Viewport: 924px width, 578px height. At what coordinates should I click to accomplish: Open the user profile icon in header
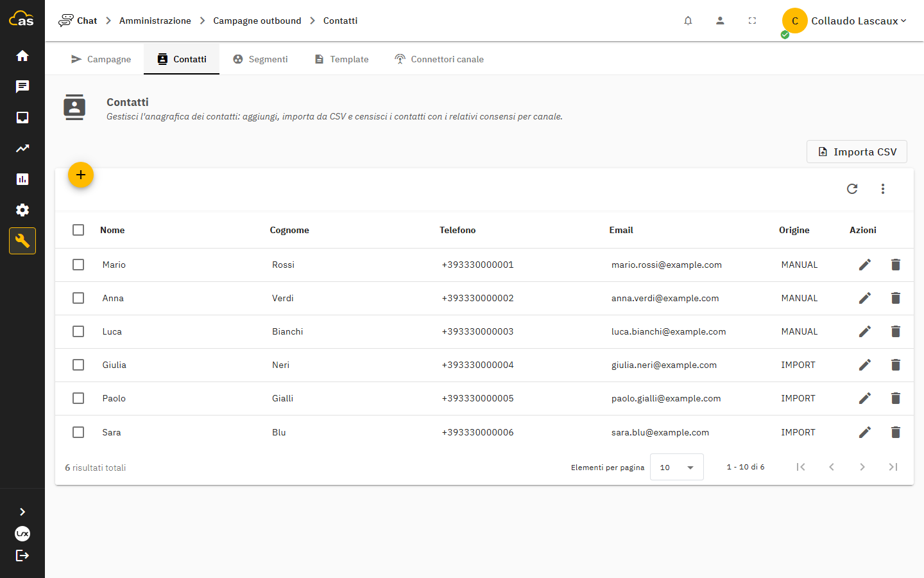tap(720, 21)
